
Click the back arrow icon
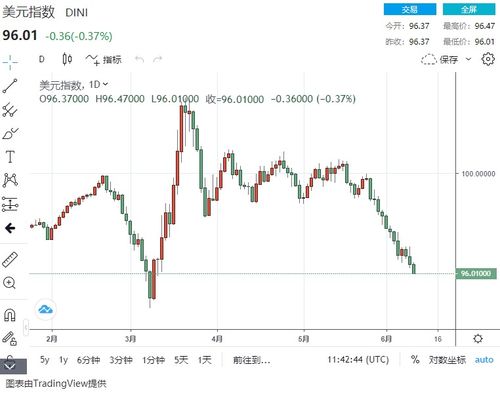tap(10, 228)
